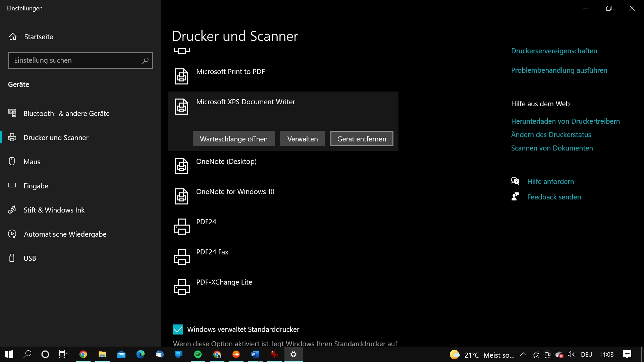This screenshot has width=644, height=362.
Task: Open Automatische Wiedergabe settings
Action: (80, 234)
